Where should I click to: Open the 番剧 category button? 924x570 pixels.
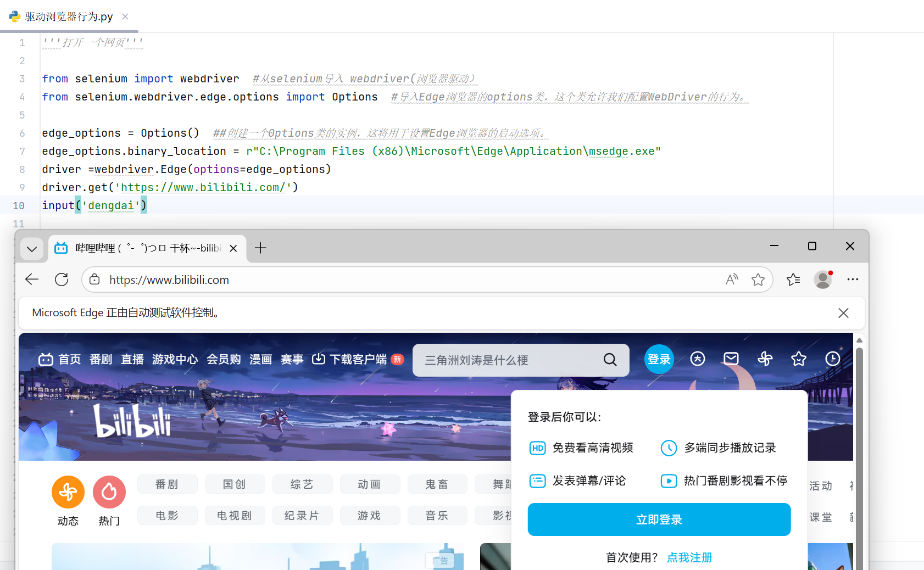(x=167, y=484)
